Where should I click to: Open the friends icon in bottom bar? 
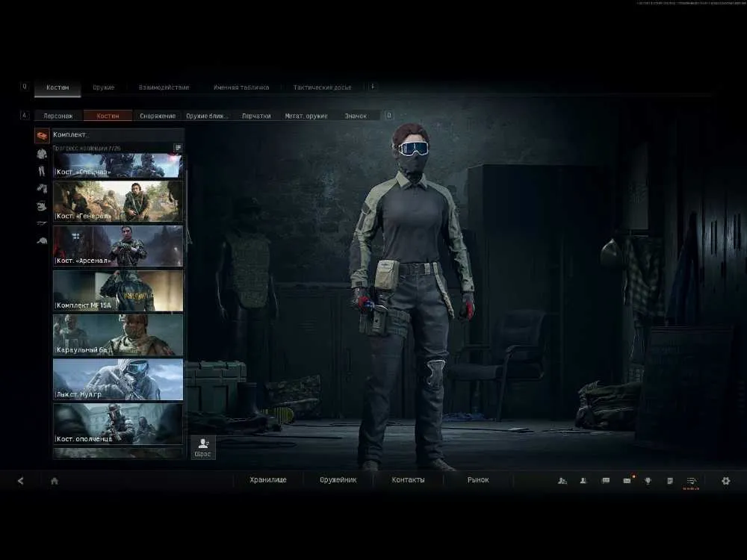562,481
